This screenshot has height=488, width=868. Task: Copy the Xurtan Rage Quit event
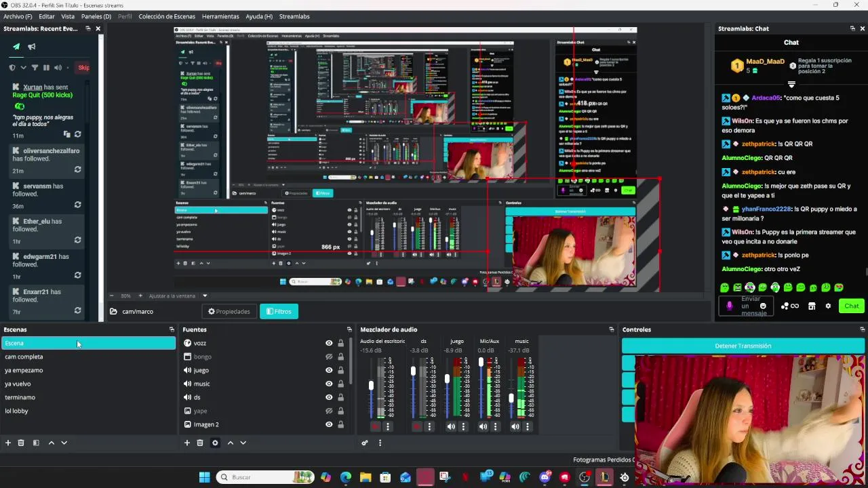click(x=66, y=135)
